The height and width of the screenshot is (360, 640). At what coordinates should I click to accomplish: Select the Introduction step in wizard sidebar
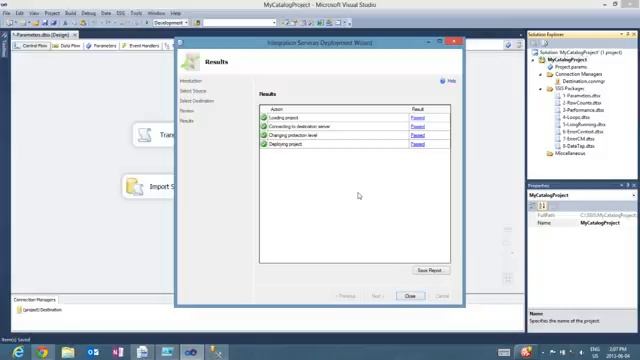coord(191,81)
